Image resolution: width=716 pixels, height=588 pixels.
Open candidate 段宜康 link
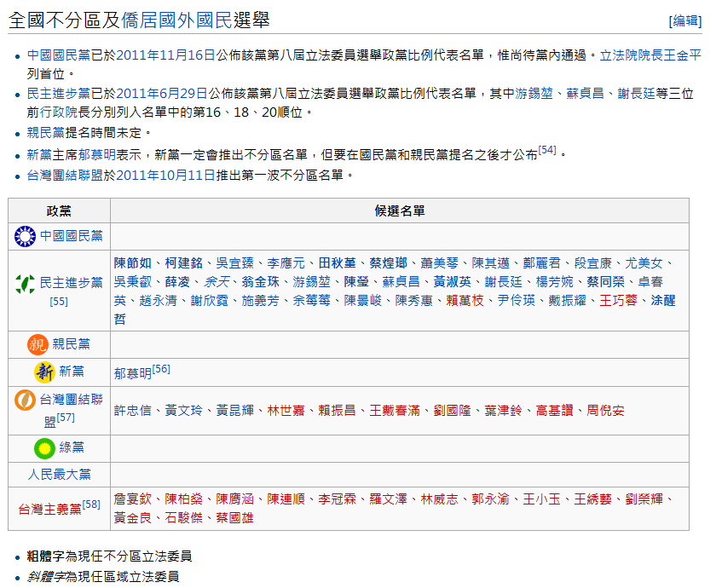pyautogui.click(x=593, y=263)
